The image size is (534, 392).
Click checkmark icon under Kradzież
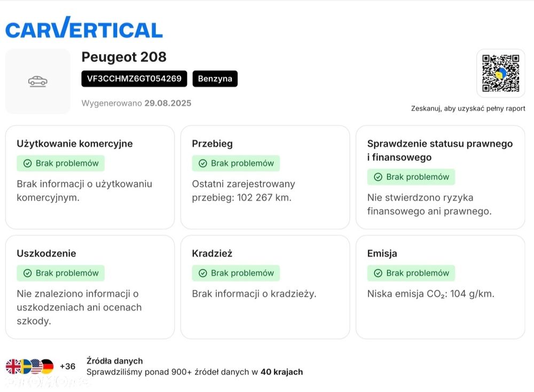tap(203, 273)
